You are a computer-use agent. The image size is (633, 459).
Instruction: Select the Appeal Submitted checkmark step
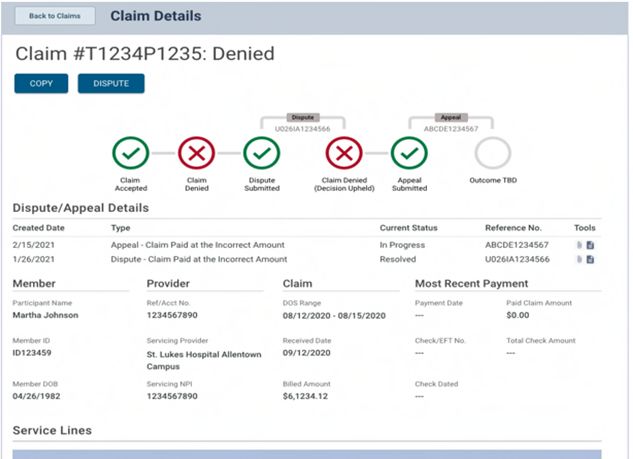tap(409, 154)
